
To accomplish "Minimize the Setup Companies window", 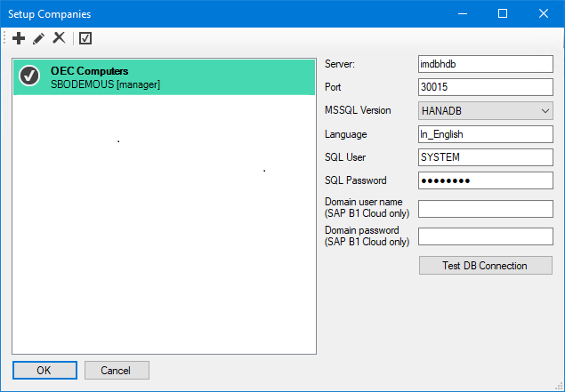I will 461,14.
